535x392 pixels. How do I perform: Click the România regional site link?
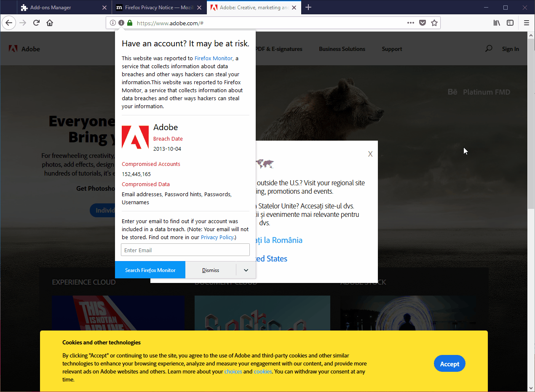(x=279, y=240)
